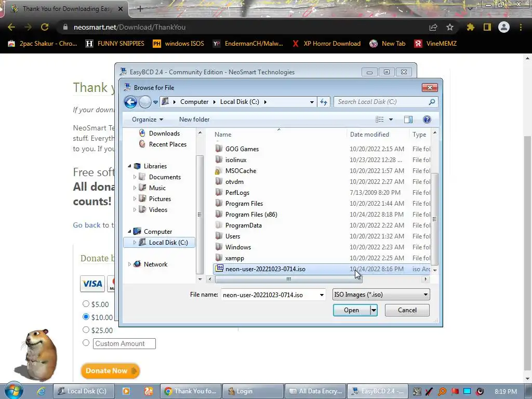532x399 pixels.
Task: Open a new Chrome tab
Action: tap(140, 9)
